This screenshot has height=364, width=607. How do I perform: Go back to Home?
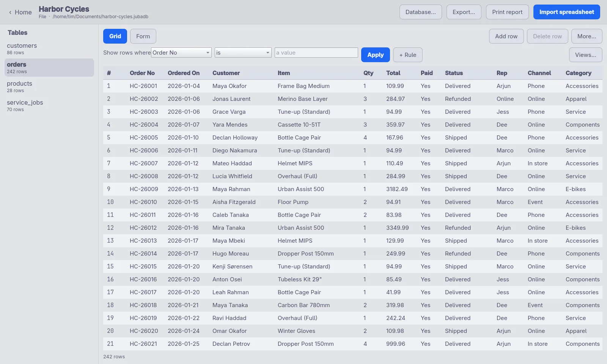(x=20, y=12)
